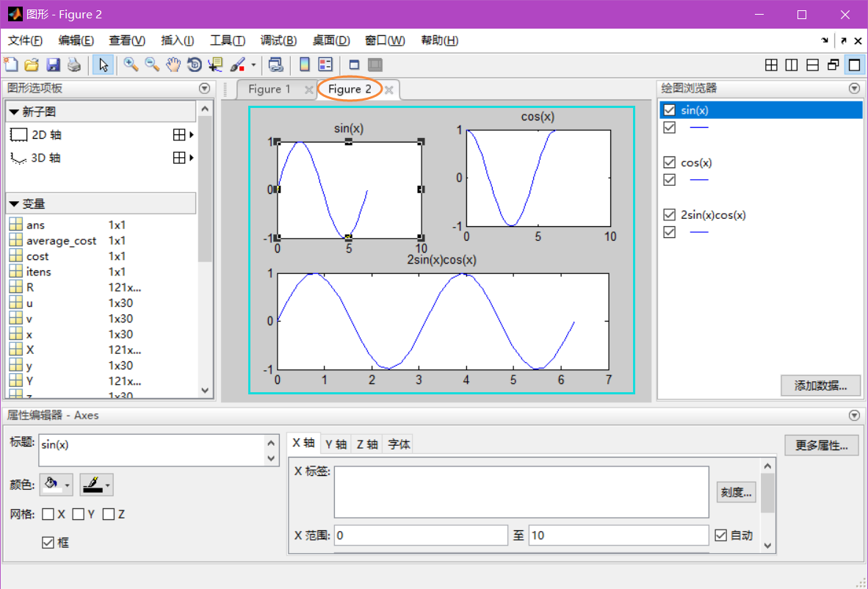Print the figure with the printer icon
Viewport: 868px width, 589px height.
(73, 65)
